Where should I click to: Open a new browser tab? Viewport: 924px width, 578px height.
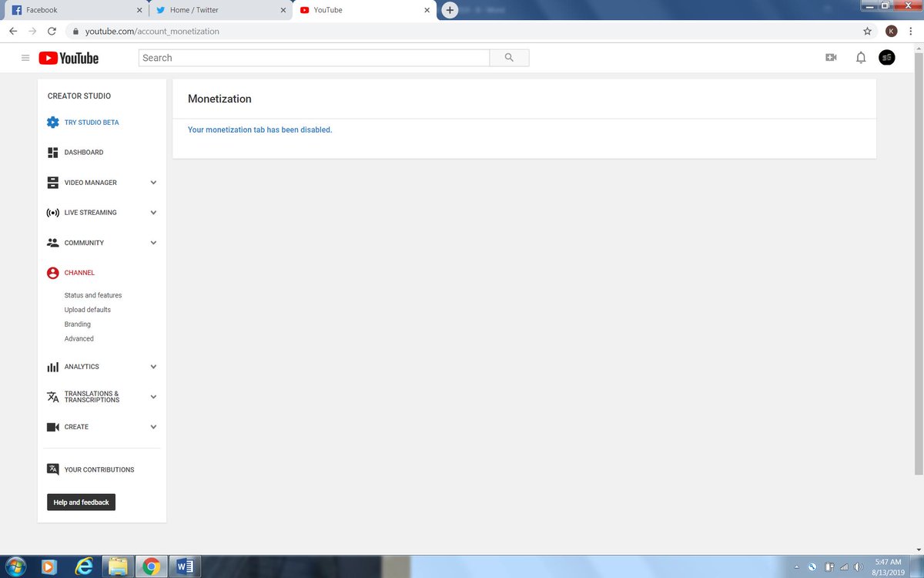click(x=450, y=10)
